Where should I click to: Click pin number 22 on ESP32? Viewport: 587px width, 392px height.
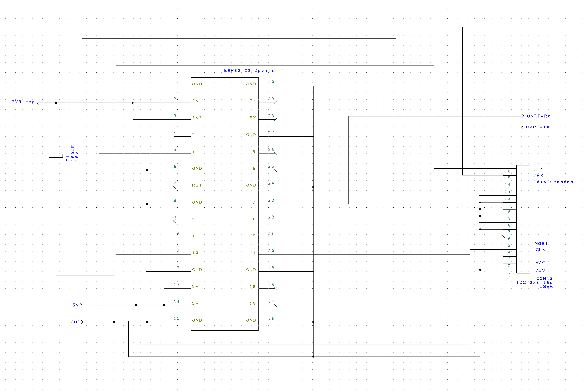click(x=271, y=217)
